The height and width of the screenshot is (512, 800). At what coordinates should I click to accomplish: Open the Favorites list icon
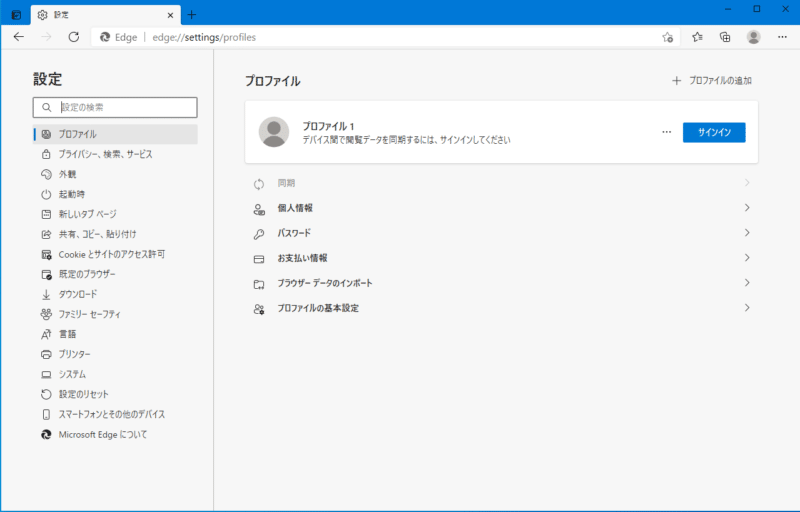(697, 37)
